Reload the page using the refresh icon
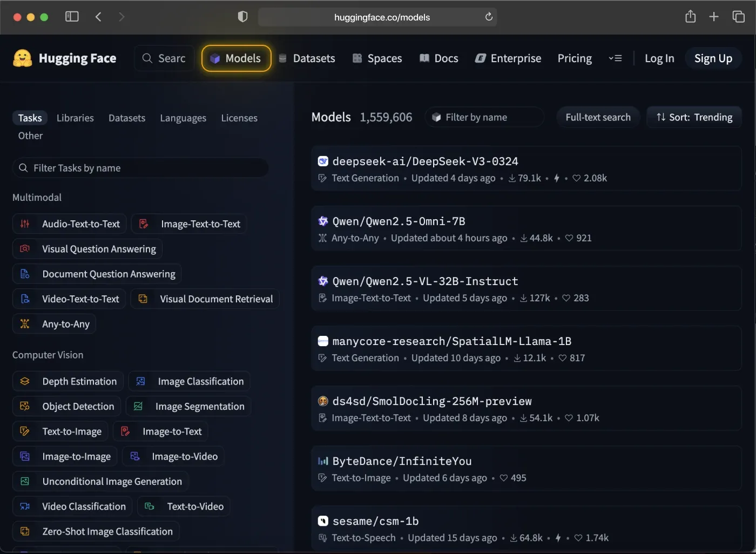This screenshot has height=554, width=756. click(x=489, y=17)
